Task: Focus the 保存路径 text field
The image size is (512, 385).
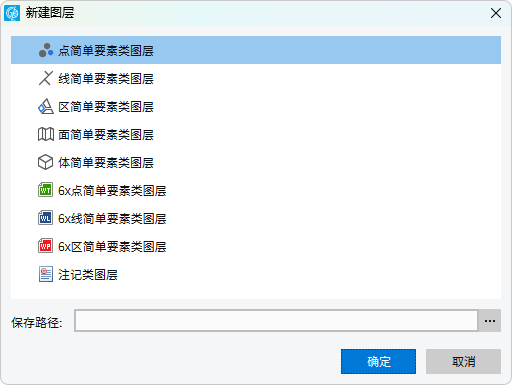Action: (x=276, y=321)
